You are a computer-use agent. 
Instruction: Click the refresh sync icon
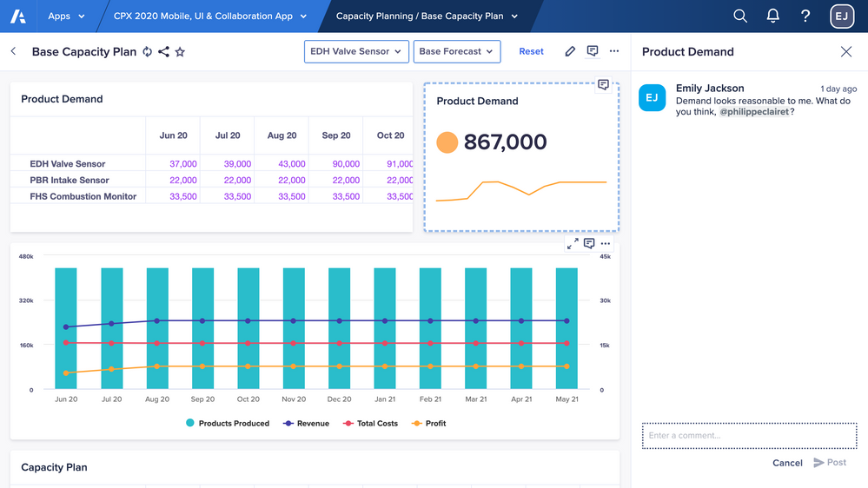point(148,52)
